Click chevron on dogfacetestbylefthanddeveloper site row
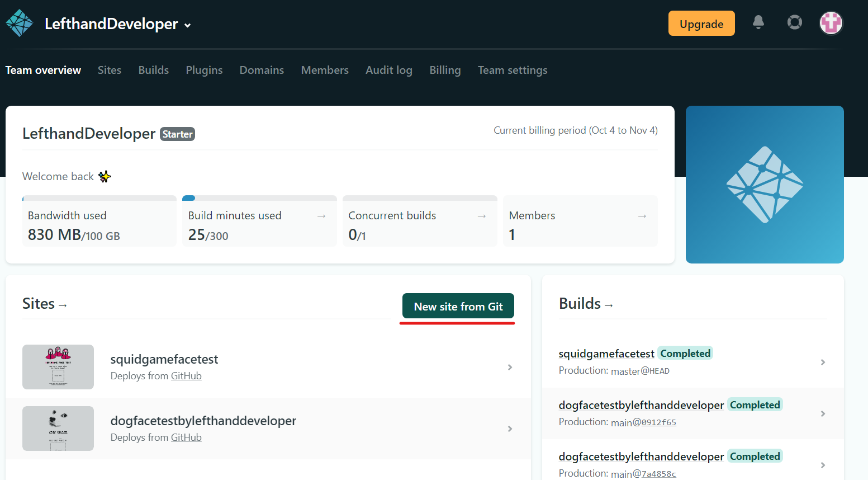 (510, 429)
